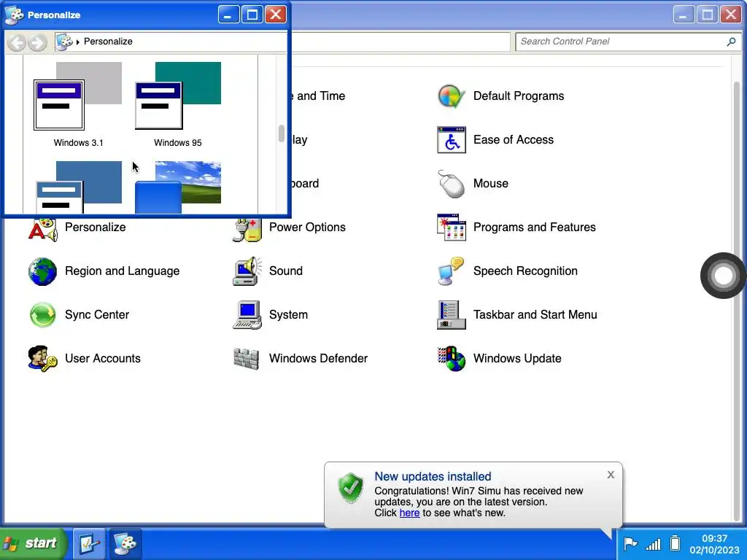Open Power Options icon

pyautogui.click(x=247, y=229)
